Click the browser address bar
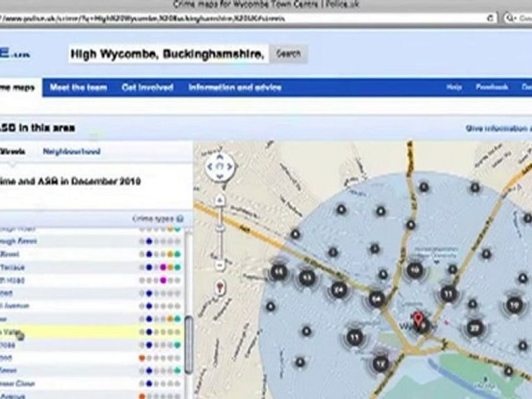532x399 pixels. point(248,18)
